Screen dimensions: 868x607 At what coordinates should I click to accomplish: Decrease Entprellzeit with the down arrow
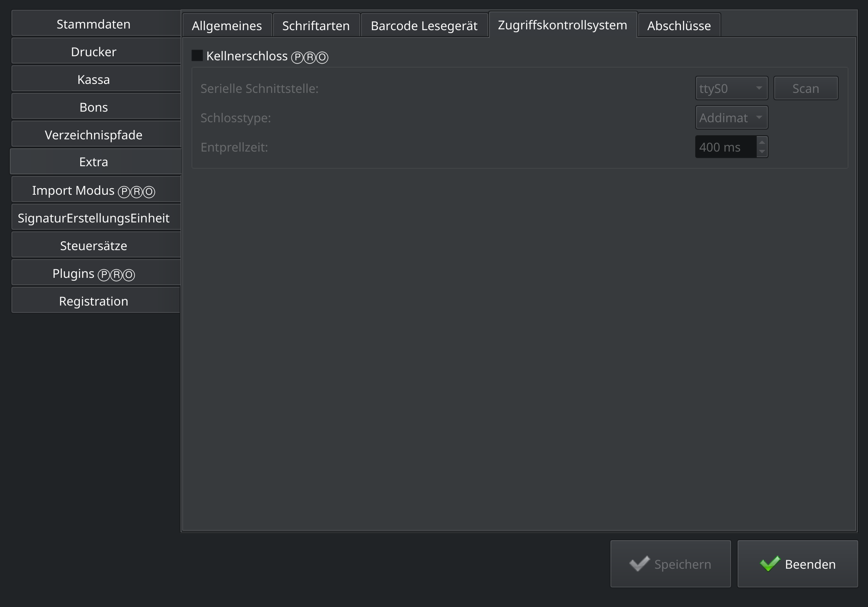762,152
